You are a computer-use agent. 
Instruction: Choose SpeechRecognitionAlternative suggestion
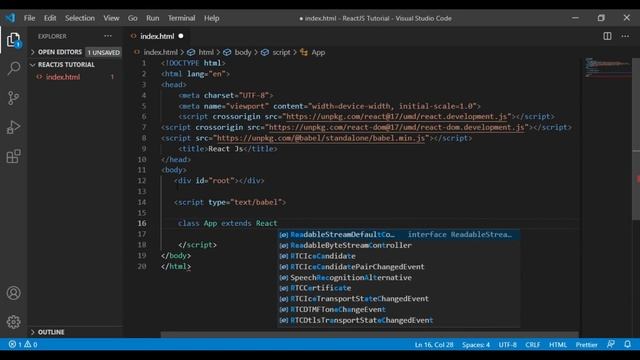coord(399,277)
